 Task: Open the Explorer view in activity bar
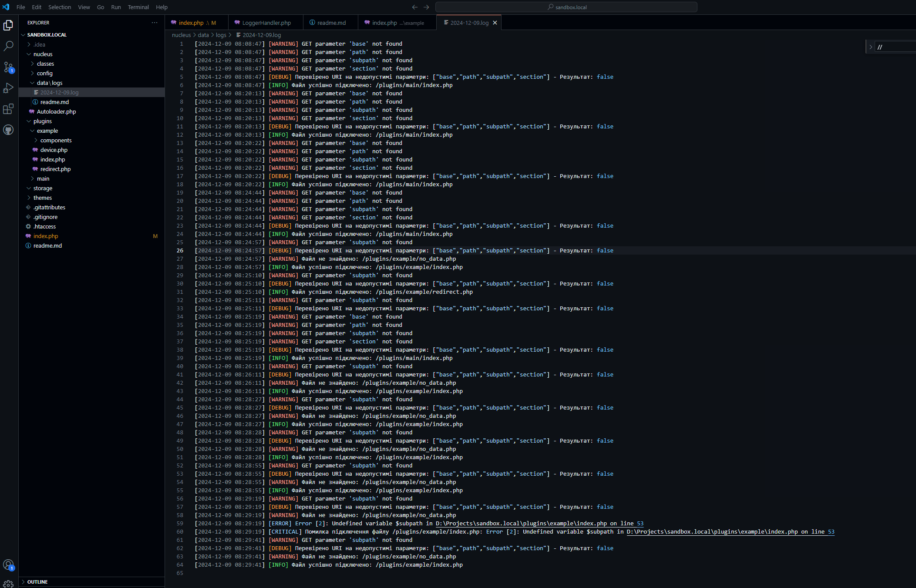tap(8, 25)
